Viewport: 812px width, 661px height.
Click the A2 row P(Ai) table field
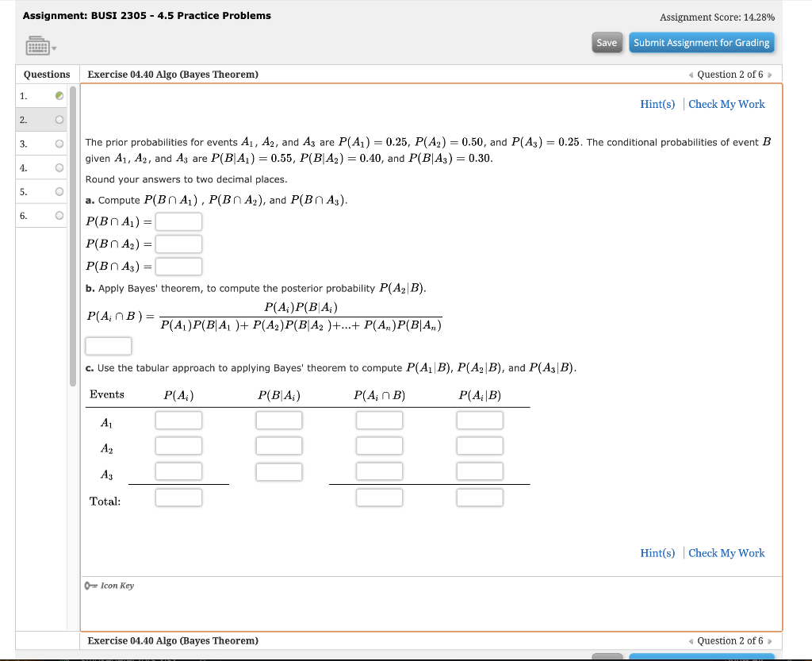pyautogui.click(x=178, y=445)
